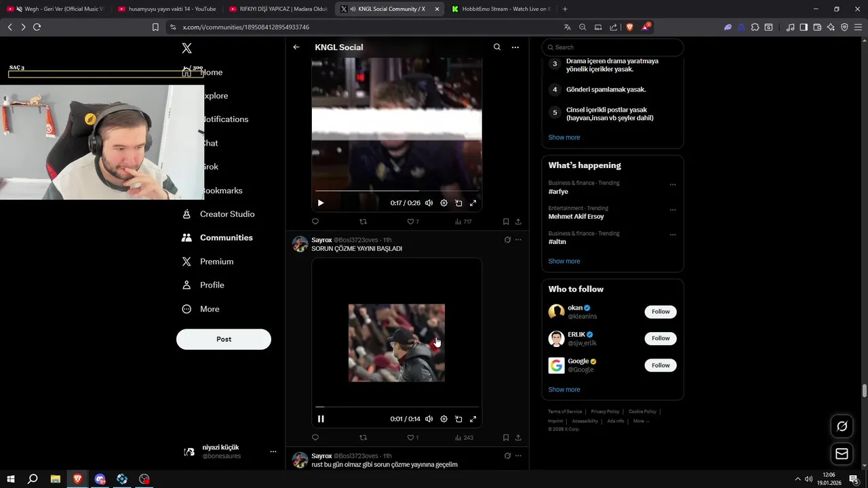This screenshot has width=868, height=488.
Task: Share the post with 717 views
Action: click(x=518, y=222)
